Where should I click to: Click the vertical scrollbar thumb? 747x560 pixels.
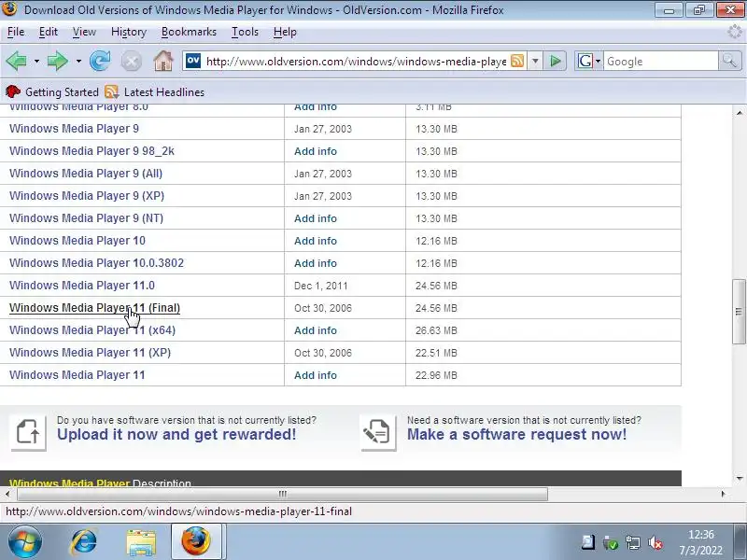739,312
